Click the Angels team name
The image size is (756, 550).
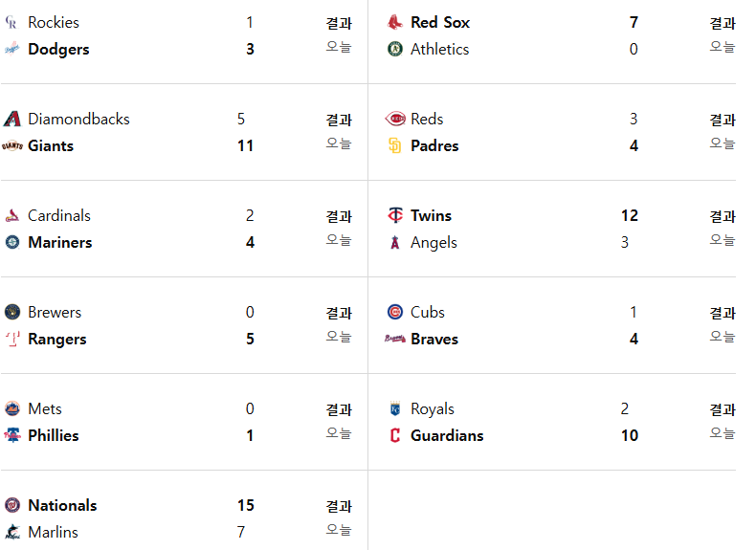point(434,242)
